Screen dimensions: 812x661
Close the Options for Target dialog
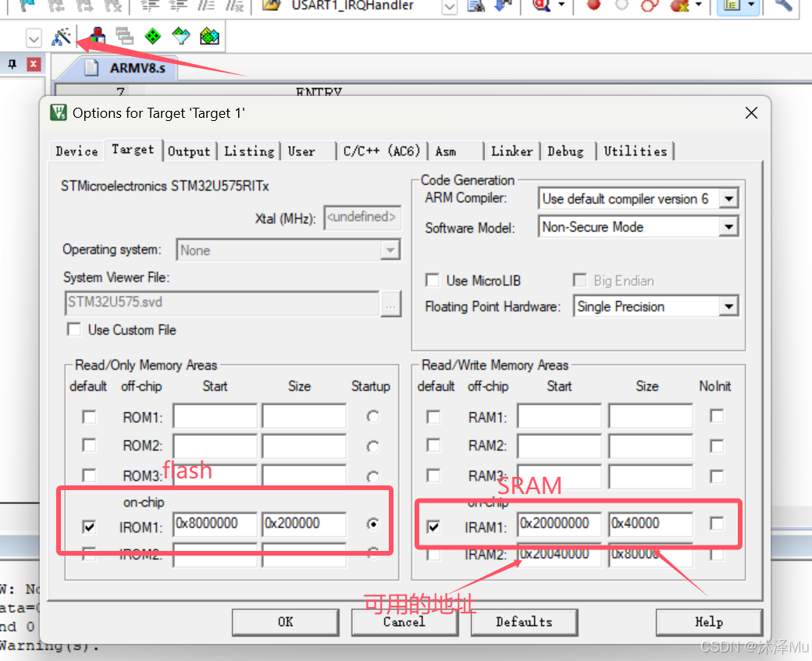coord(751,113)
